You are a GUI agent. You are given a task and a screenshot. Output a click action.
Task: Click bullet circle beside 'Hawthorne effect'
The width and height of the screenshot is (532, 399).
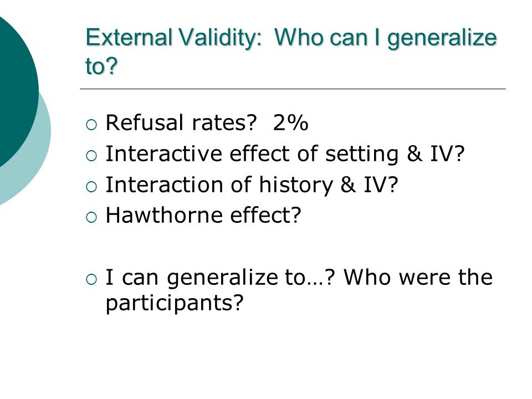[x=91, y=217]
